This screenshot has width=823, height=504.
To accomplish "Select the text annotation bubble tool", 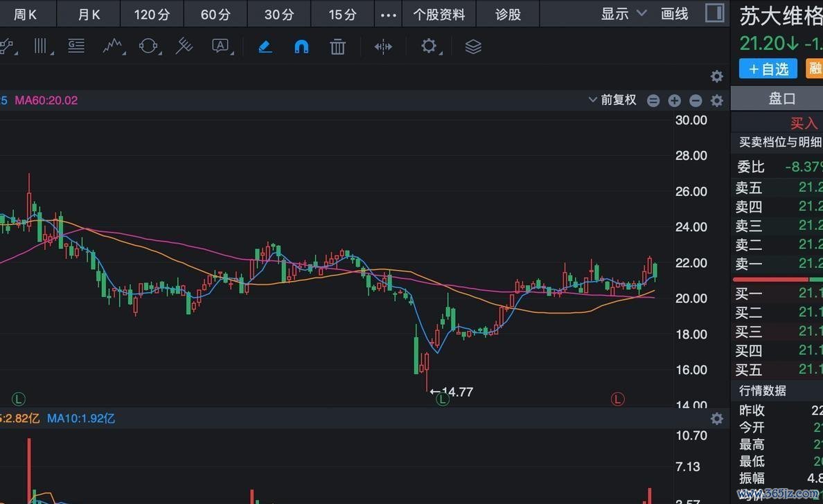I will tap(221, 46).
